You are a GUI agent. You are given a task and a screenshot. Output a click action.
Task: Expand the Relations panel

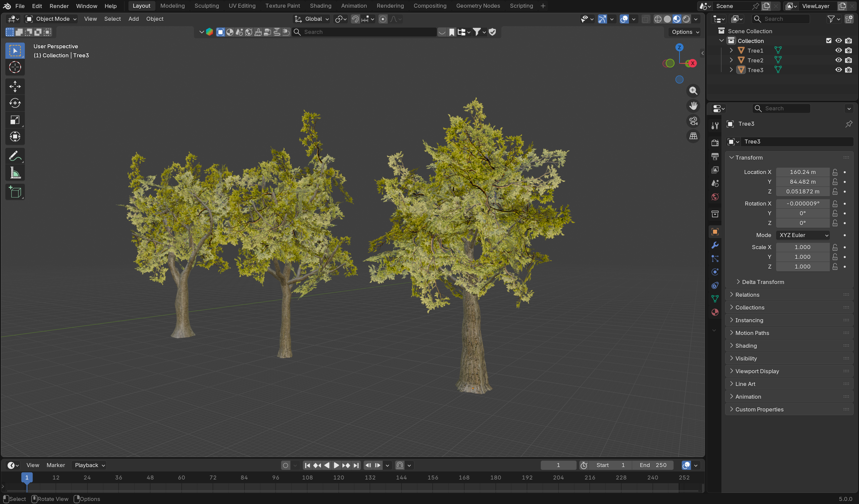[x=789, y=295]
